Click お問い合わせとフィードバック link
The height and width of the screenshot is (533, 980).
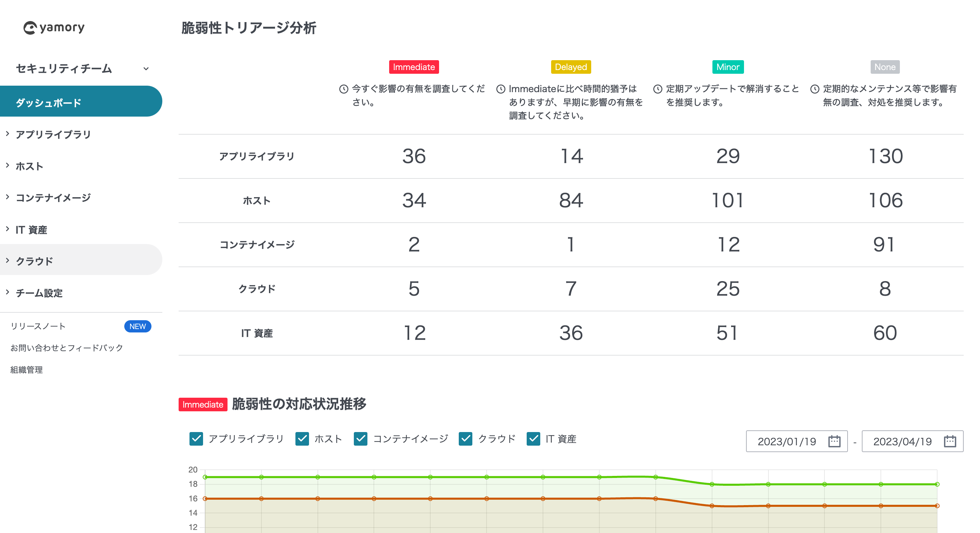(67, 347)
